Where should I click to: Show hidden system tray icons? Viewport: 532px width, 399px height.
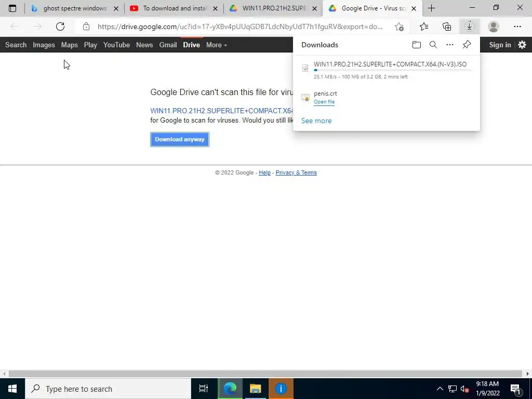440,389
